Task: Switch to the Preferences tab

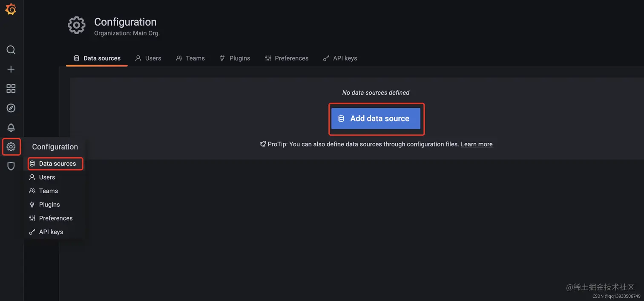Action: click(287, 58)
